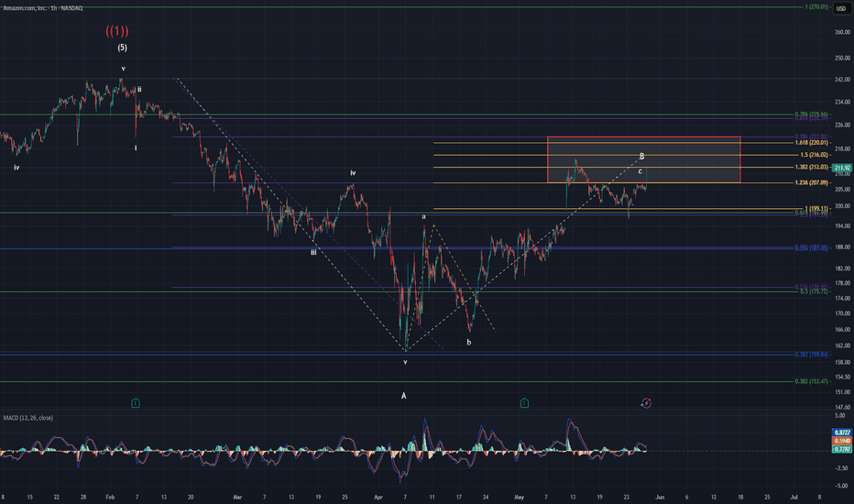Click the current price label 211.92
The height and width of the screenshot is (504, 854).
point(842,169)
